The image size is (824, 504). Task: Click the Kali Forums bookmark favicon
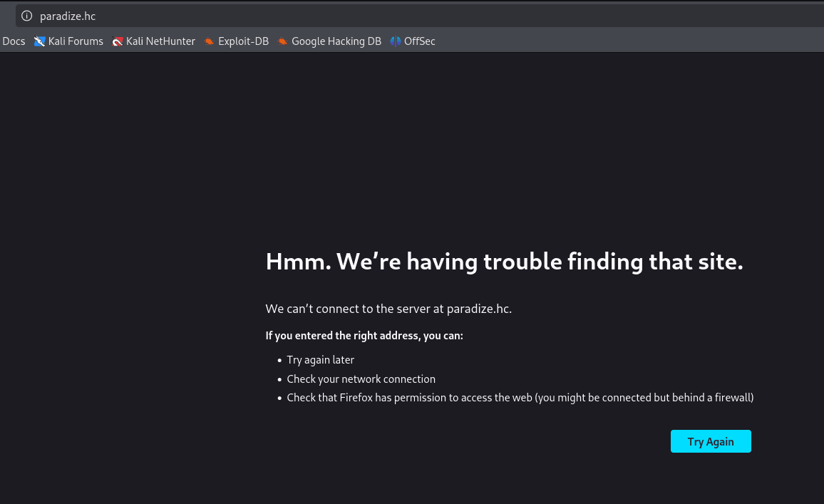point(39,41)
